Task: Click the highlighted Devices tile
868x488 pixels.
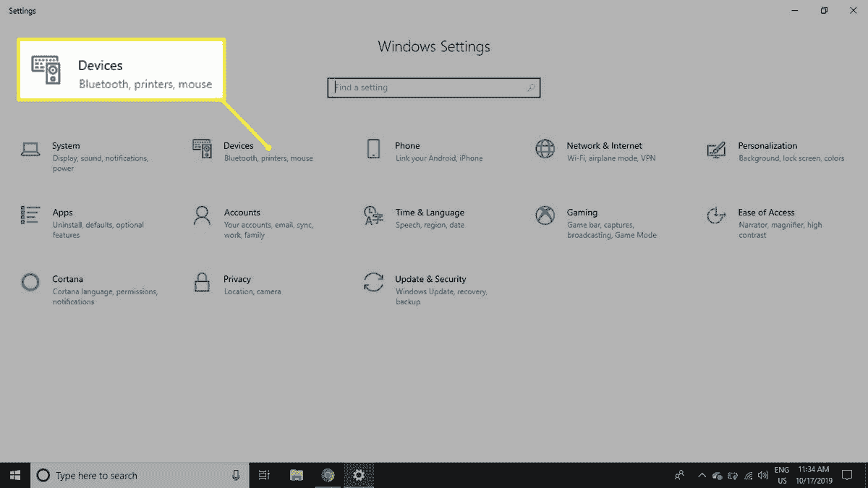Action: click(119, 69)
